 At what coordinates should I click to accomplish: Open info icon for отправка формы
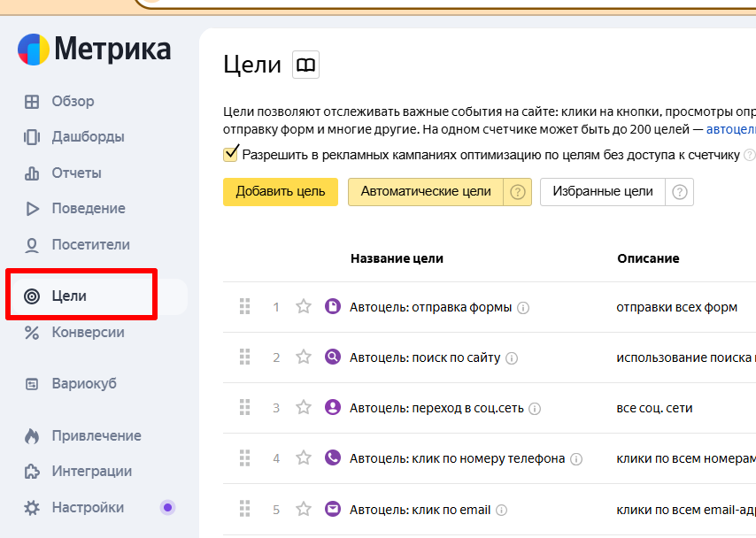click(523, 308)
